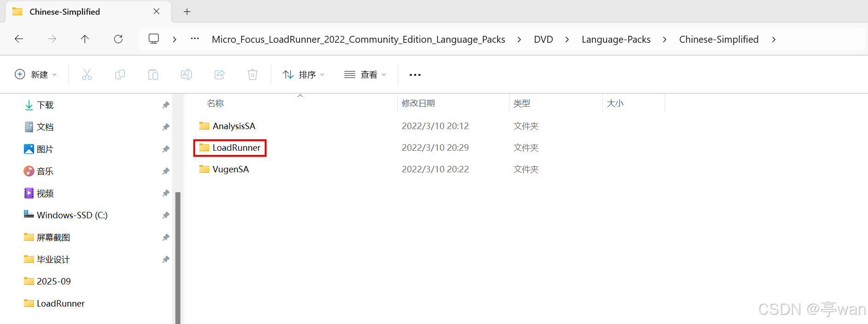Navigate to Micro_Focus_LoadRunner_2022 breadcrumb folder
The width and height of the screenshot is (868, 324).
coord(359,40)
